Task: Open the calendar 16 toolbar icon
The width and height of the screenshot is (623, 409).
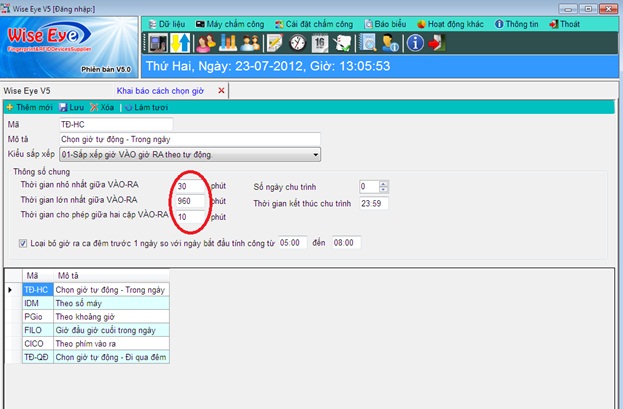Action: click(320, 43)
